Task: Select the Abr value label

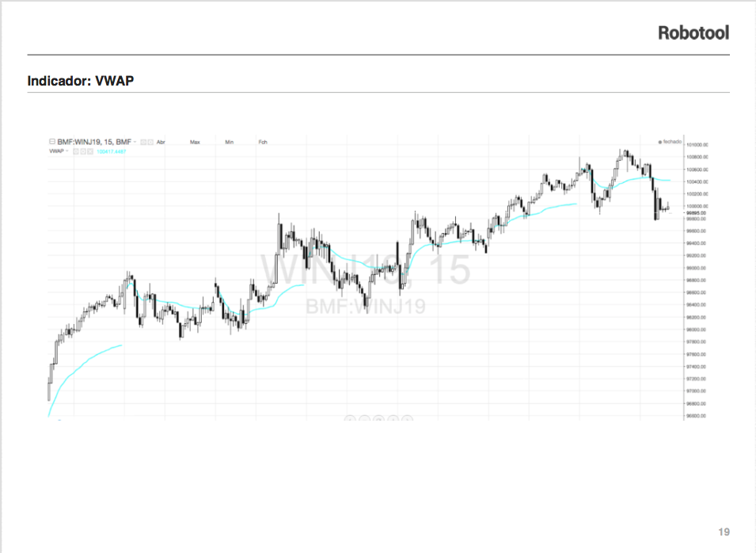Action: 161,142
